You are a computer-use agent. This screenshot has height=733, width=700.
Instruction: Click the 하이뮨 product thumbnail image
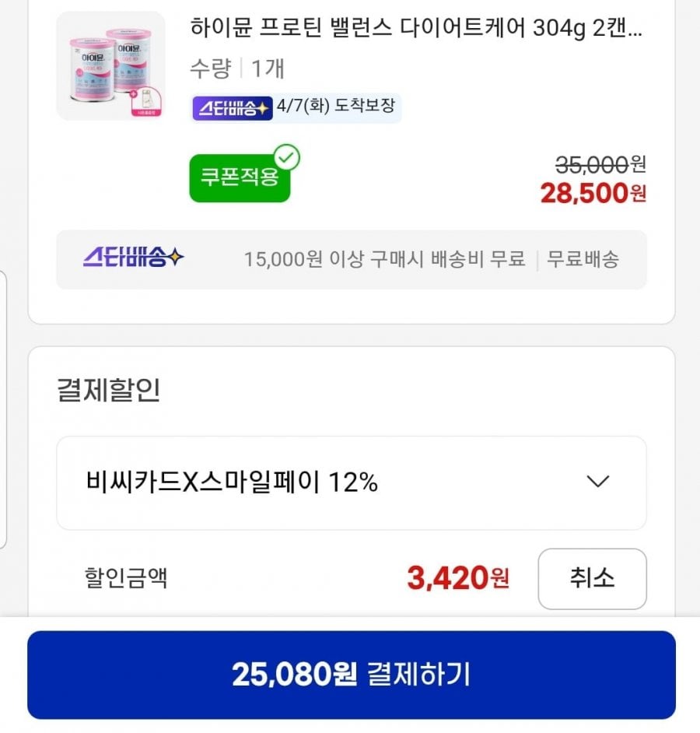[x=110, y=66]
